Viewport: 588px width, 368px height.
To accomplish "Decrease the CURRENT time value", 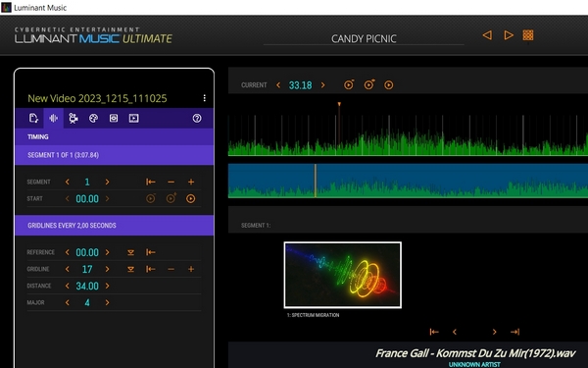I will pyautogui.click(x=278, y=85).
